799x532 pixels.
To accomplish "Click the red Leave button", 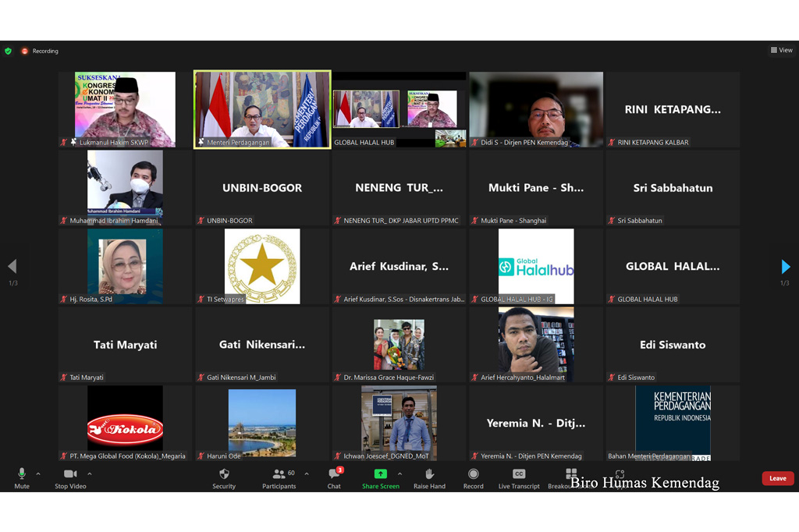I will click(x=777, y=478).
